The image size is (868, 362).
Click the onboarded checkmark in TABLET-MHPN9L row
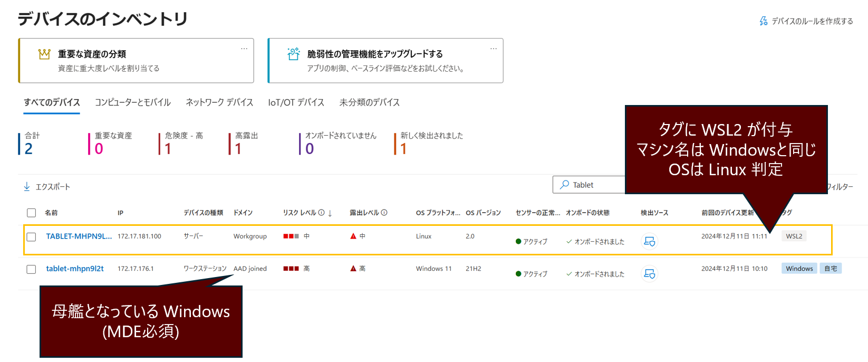tap(569, 242)
